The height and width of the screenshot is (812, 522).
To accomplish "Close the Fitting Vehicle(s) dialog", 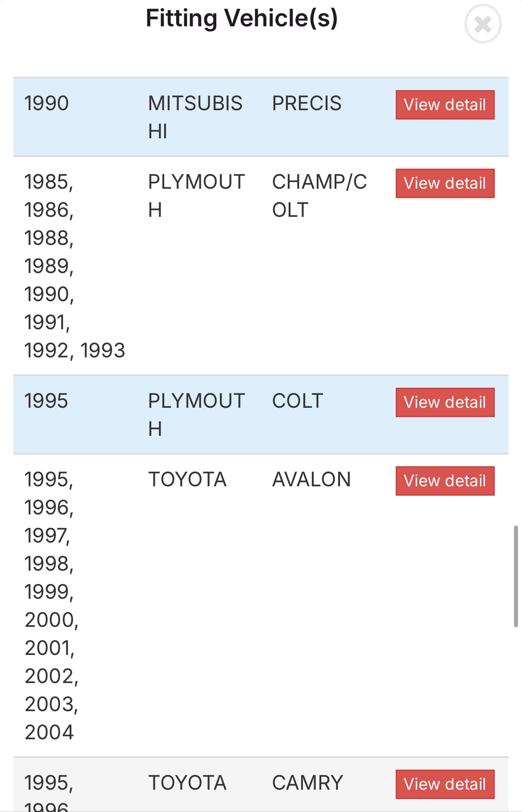I will 483,24.
